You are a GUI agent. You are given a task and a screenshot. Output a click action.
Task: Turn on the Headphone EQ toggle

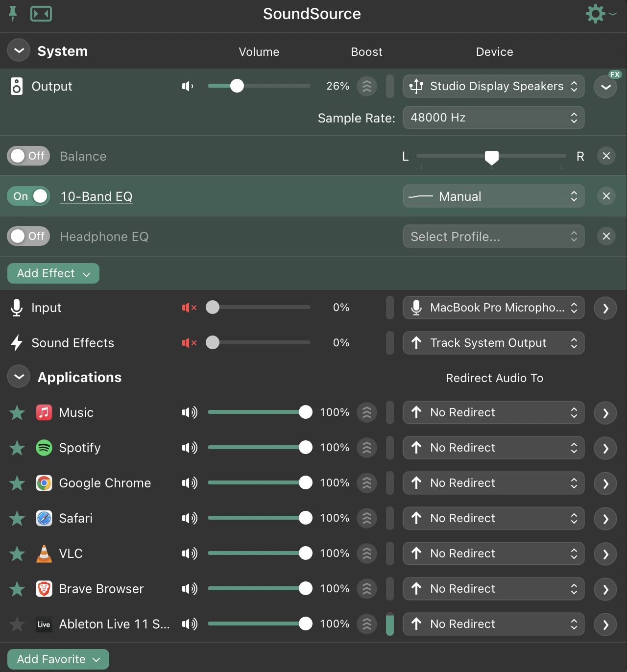[28, 236]
